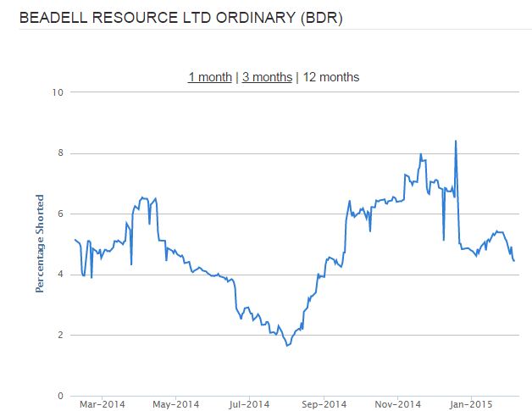
Task: Click the Jan-2015 axis label
Action: [x=471, y=404]
